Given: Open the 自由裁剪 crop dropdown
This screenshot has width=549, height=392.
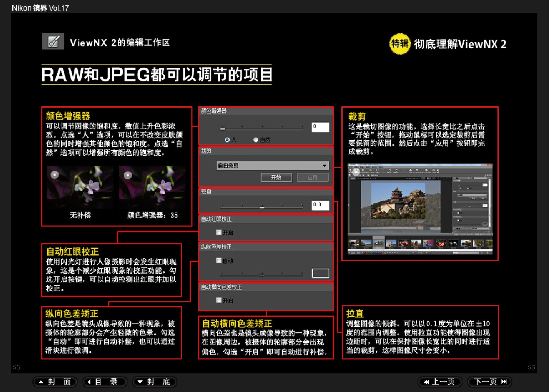Looking at the screenshot, I should 273,165.
